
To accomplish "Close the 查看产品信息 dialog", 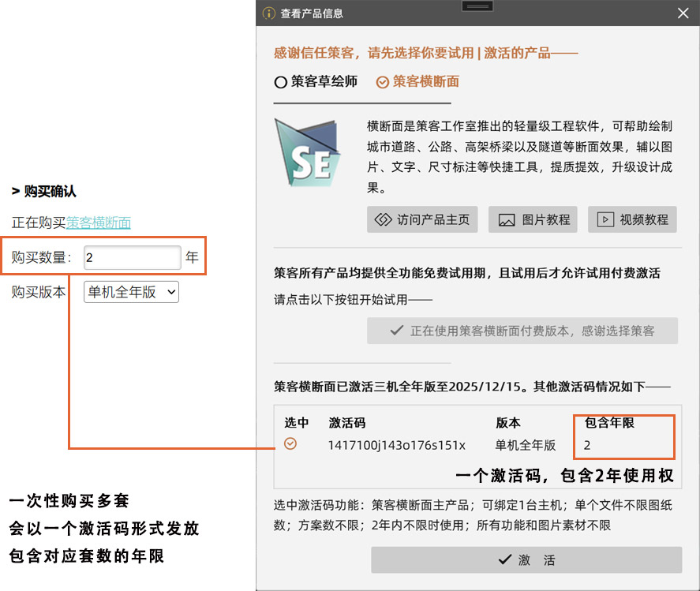I will pyautogui.click(x=683, y=13).
